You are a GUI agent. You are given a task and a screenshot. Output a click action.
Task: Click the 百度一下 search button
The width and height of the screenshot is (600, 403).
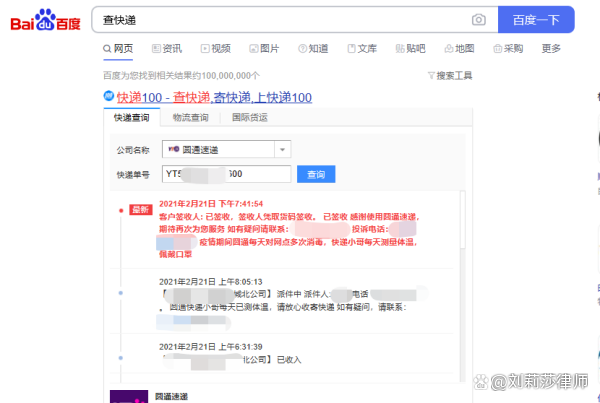(x=536, y=20)
